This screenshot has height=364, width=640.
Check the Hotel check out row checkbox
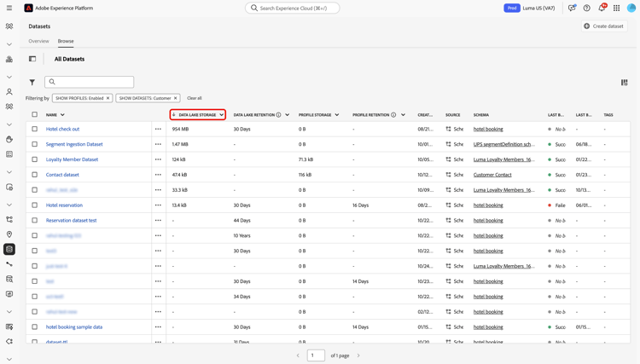tap(35, 129)
